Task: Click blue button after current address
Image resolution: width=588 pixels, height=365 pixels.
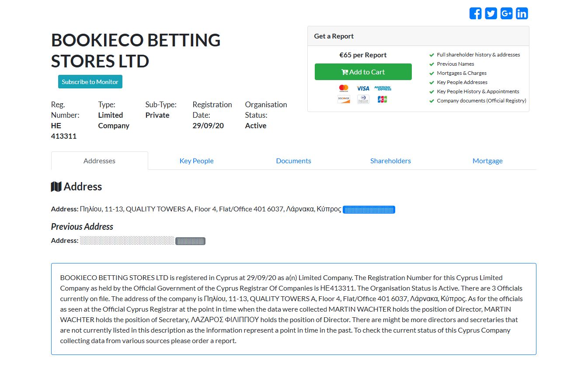Action: coord(369,210)
